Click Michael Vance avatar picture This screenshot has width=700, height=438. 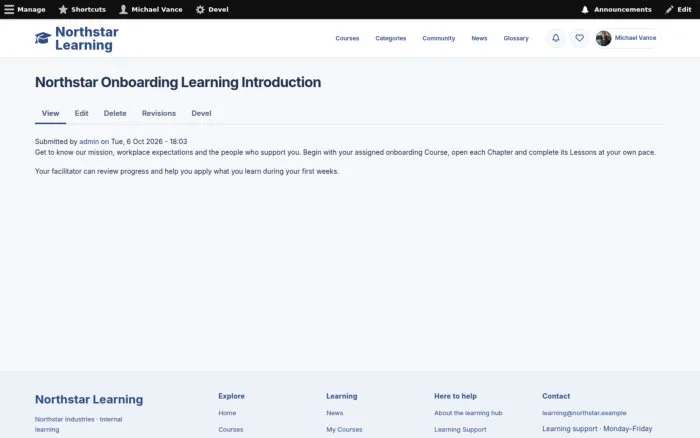(x=604, y=38)
